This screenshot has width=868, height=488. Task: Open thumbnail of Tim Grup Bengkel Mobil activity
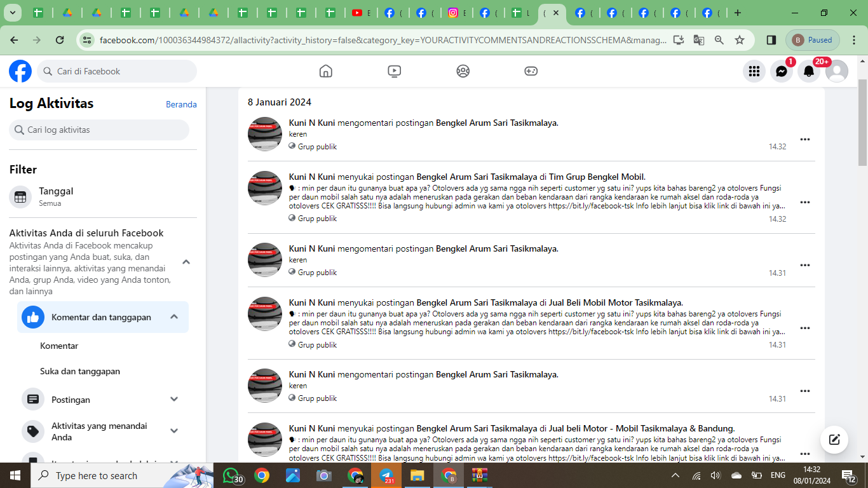pos(265,188)
